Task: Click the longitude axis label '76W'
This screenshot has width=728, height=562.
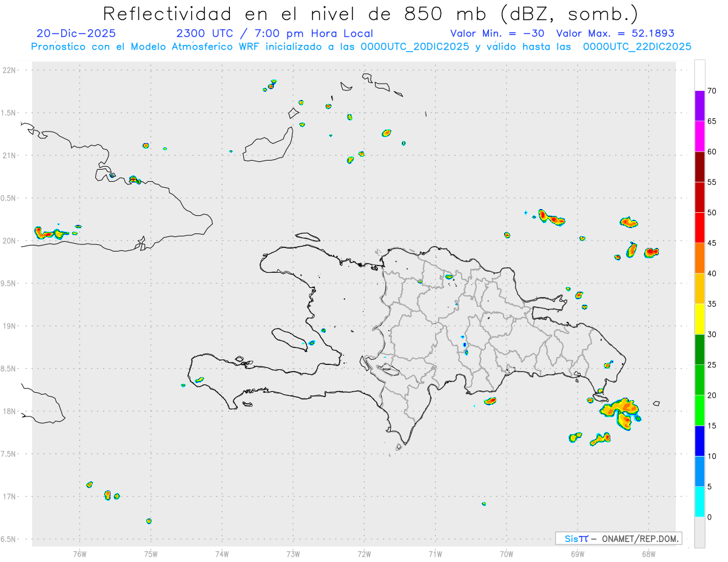Action: point(79,554)
